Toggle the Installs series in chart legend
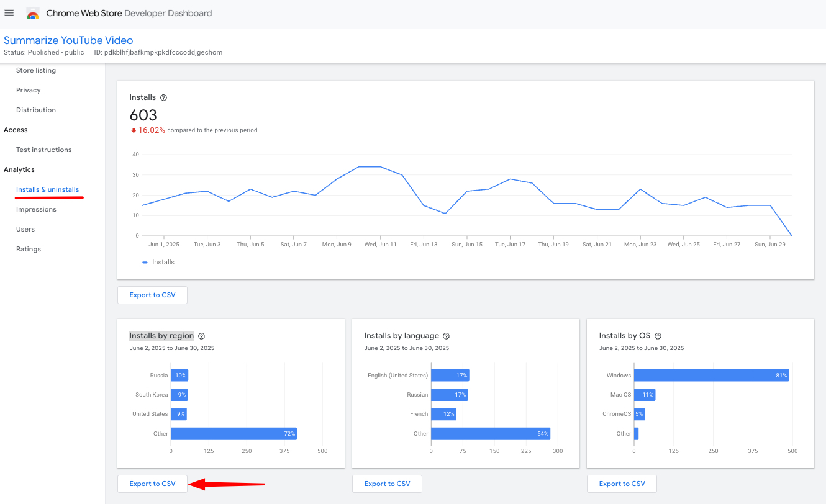 159,263
